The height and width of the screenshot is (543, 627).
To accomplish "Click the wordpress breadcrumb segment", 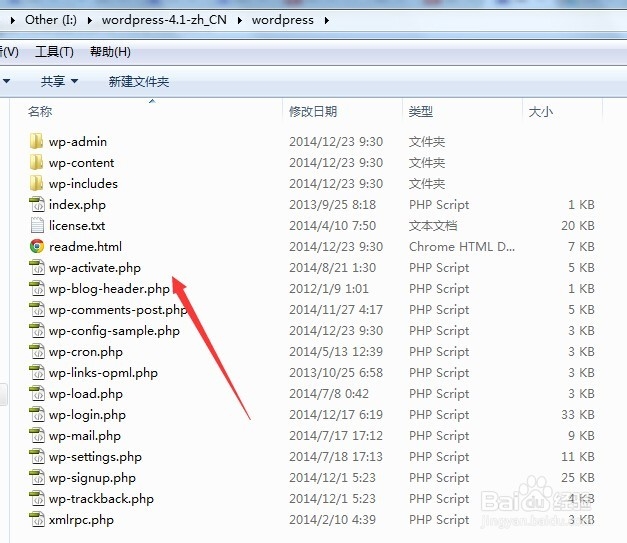I will [x=283, y=20].
